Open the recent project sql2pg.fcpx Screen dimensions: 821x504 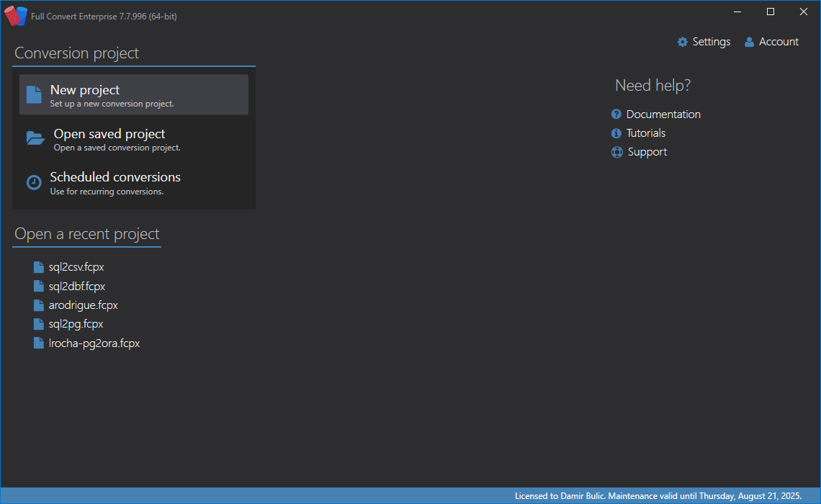point(76,324)
